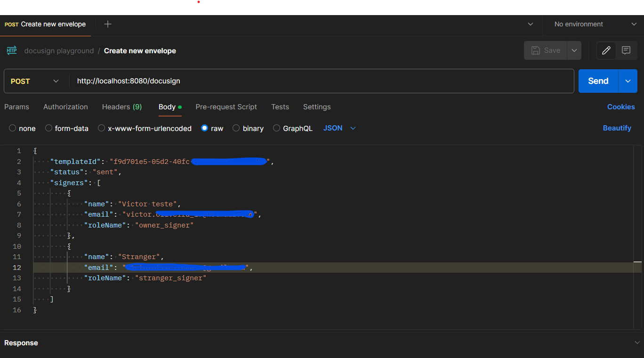
Task: Expand the Save options arrow
Action: 574,50
